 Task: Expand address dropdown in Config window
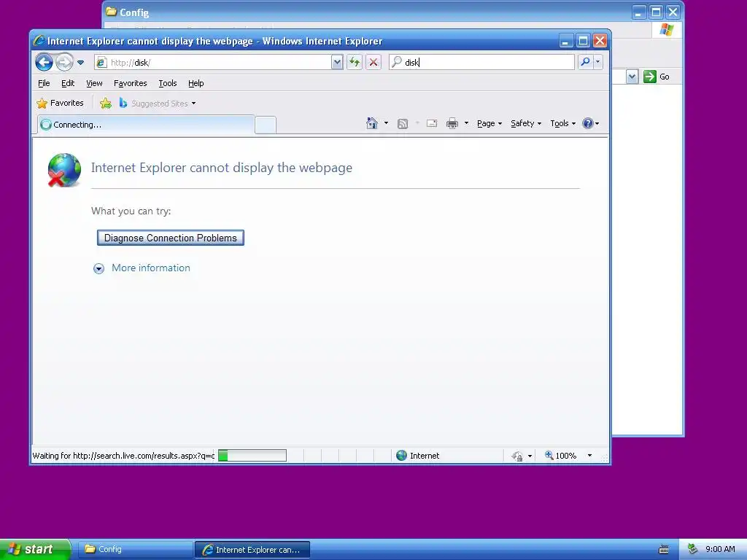[632, 77]
